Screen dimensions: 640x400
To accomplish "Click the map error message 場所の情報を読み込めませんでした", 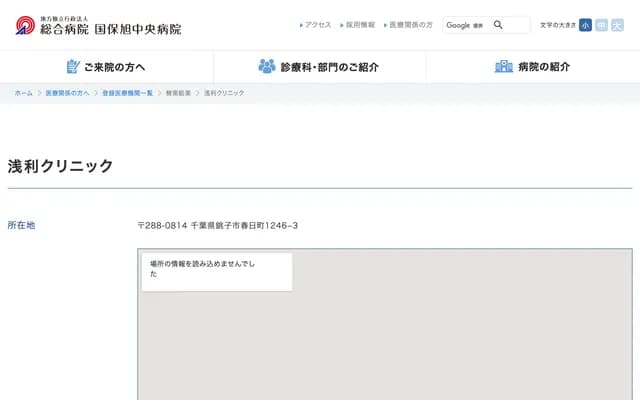I will point(202,269).
